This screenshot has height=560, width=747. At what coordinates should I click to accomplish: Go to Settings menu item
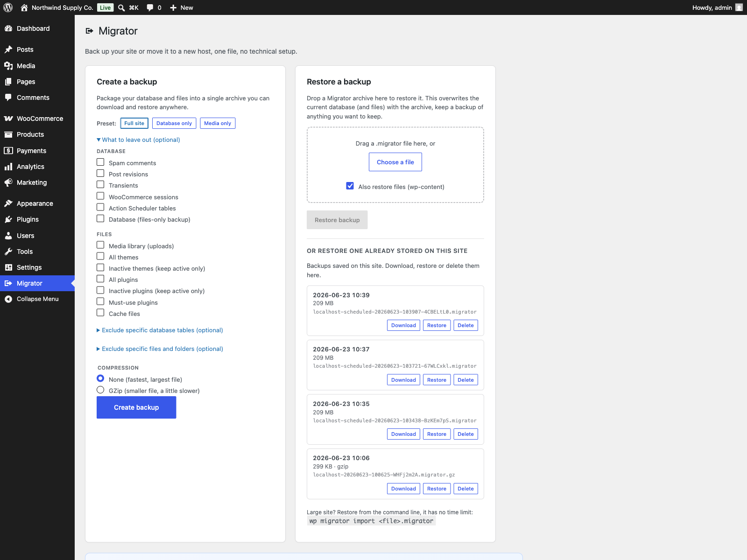(x=37, y=267)
